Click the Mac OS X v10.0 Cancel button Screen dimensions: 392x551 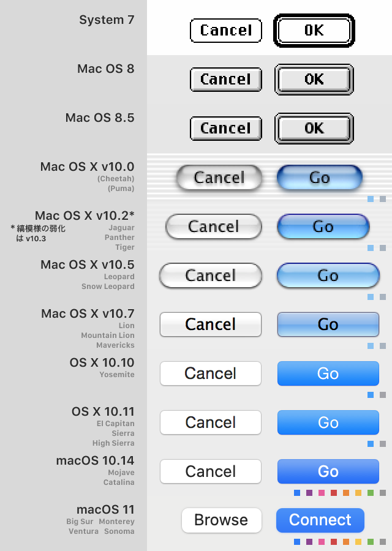pyautogui.click(x=219, y=178)
